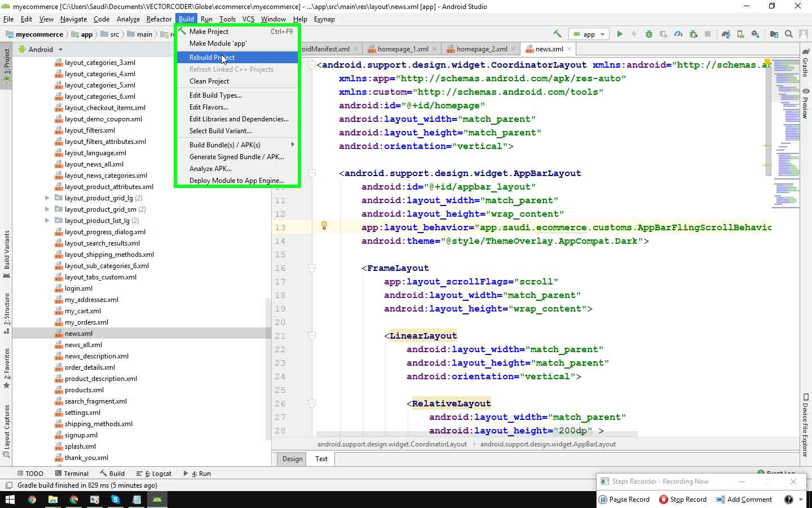
Task: Switch to Text view tab
Action: tap(321, 459)
